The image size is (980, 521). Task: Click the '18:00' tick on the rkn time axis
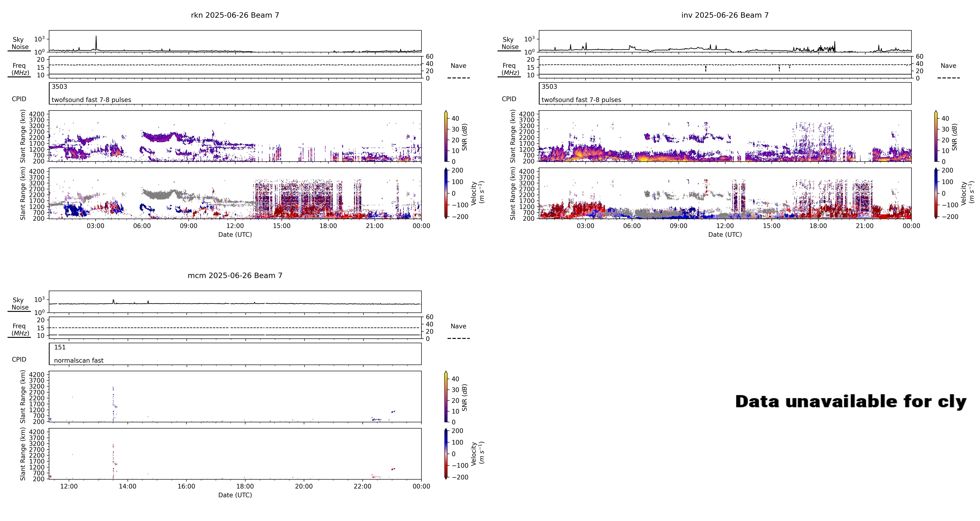[x=328, y=226]
